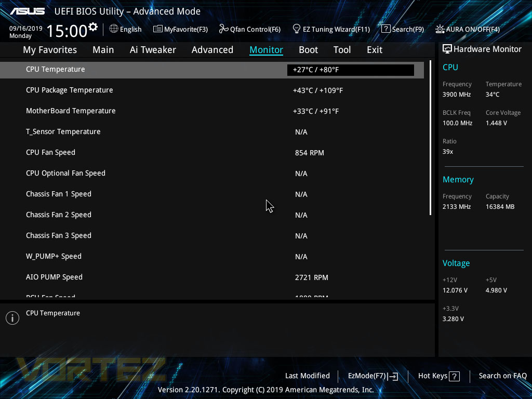Viewport: 532px width, 399px height.
Task: Select W_PUMP+ Speed row
Action: click(x=212, y=256)
